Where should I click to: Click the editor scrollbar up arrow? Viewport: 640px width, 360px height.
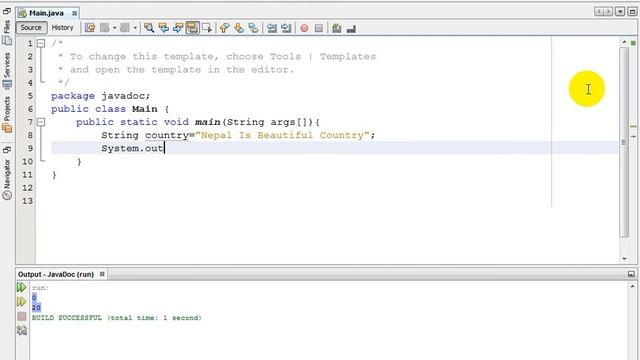click(624, 42)
